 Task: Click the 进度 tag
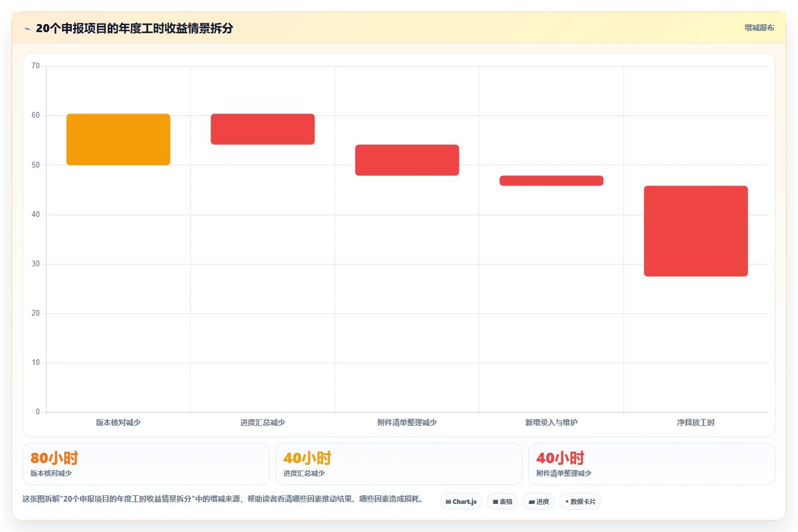pyautogui.click(x=539, y=502)
